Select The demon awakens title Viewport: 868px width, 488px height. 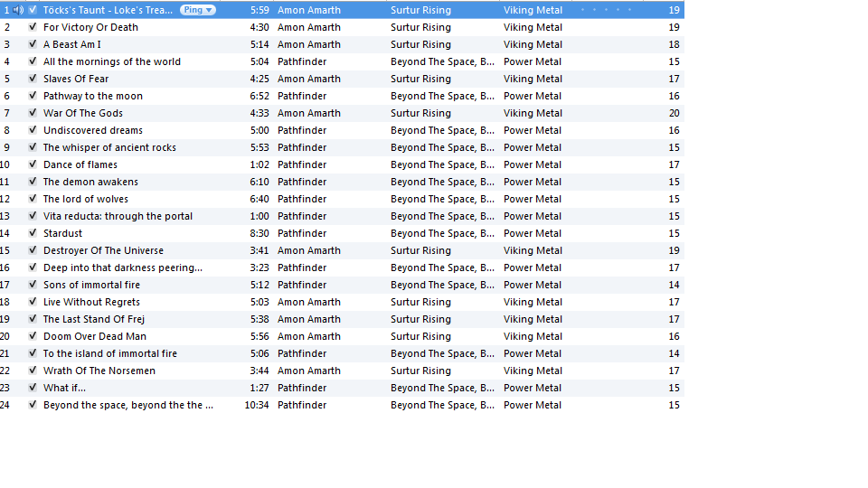[90, 182]
